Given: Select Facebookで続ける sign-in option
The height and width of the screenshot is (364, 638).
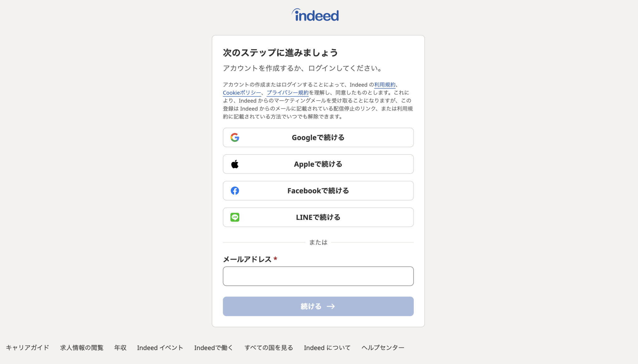Looking at the screenshot, I should tap(318, 191).
